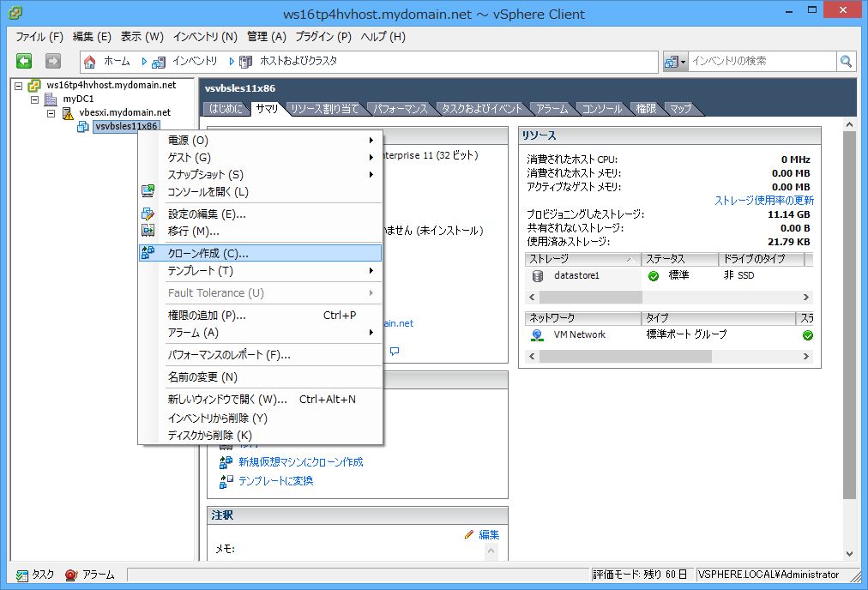Click the Inventory icon in the breadcrumb bar
The image size is (868, 590).
pos(159,62)
